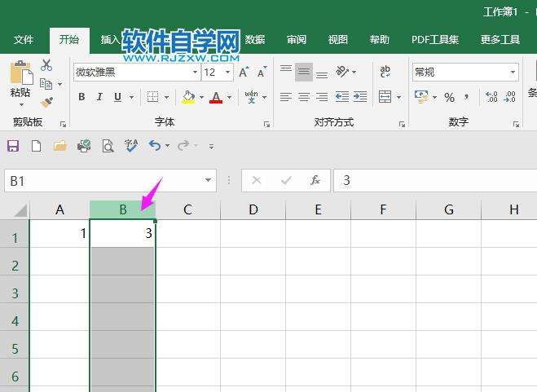Increase font size with large A

point(244,72)
